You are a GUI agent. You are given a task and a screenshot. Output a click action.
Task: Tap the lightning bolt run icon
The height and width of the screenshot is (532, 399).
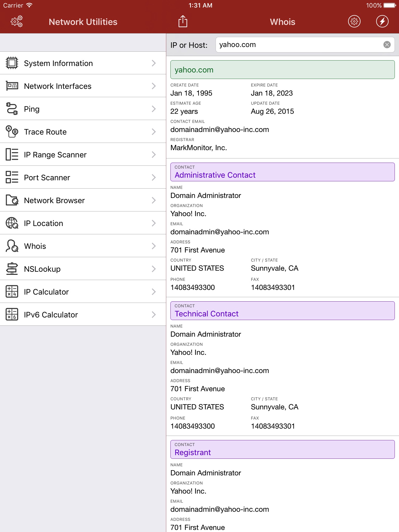pyautogui.click(x=382, y=22)
